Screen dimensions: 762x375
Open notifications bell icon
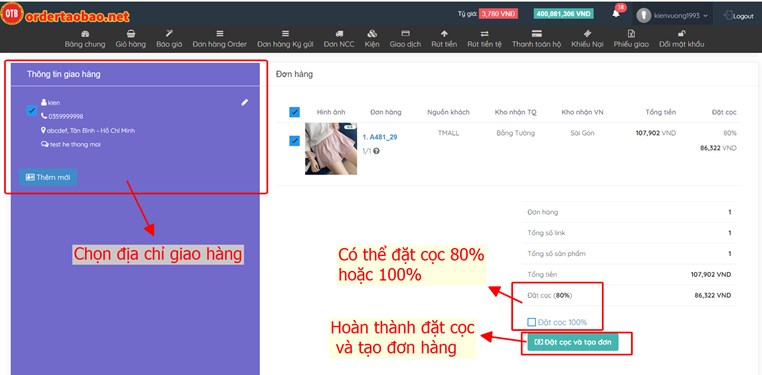tap(616, 14)
